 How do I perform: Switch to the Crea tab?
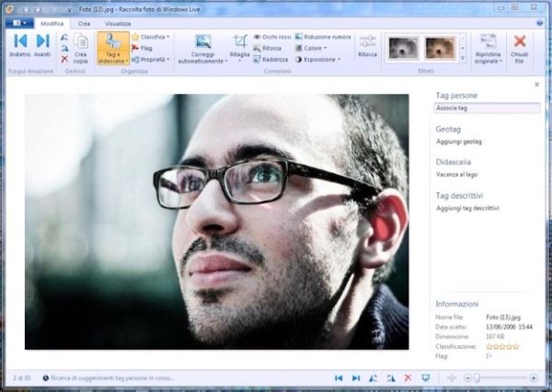85,22
